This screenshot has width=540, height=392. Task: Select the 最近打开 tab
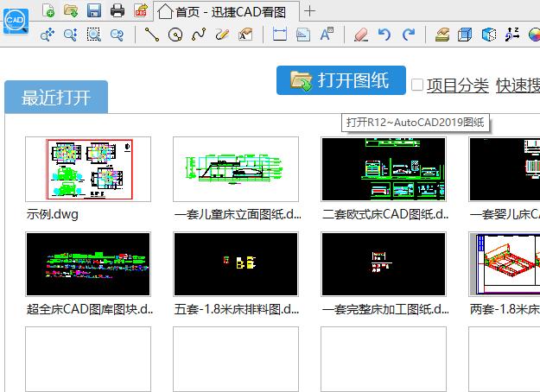(56, 97)
